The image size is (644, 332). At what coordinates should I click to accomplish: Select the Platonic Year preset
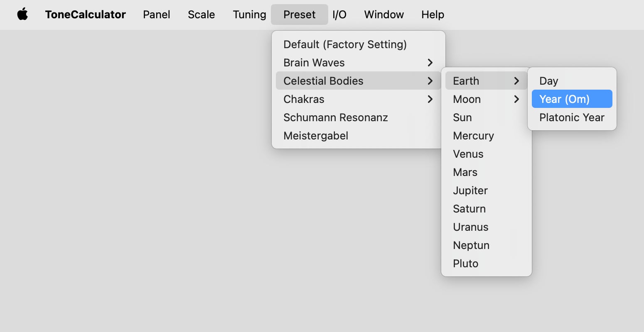(572, 117)
